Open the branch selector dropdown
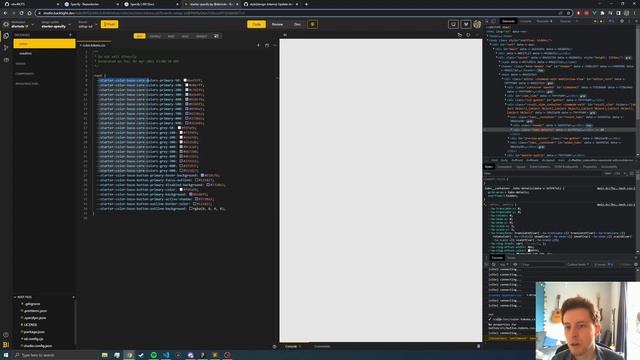Viewport: 640px width, 360px height. [87, 24]
